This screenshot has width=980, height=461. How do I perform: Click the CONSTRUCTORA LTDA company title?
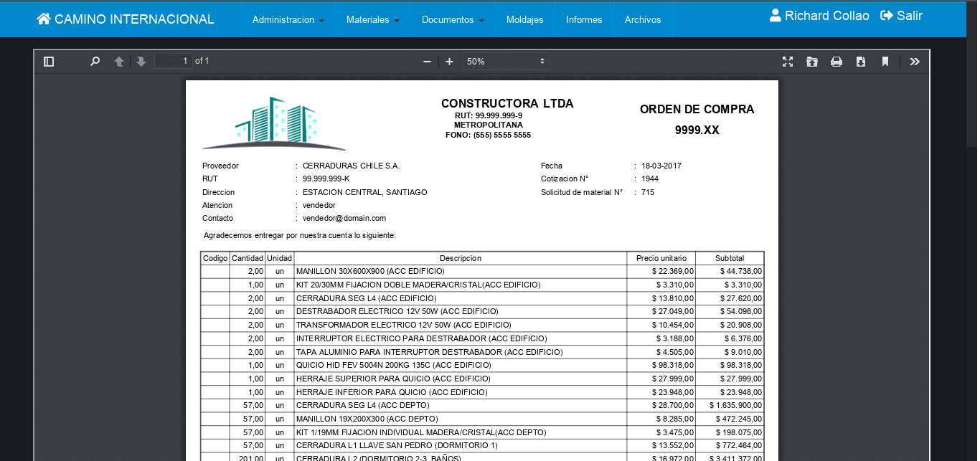pyautogui.click(x=507, y=104)
